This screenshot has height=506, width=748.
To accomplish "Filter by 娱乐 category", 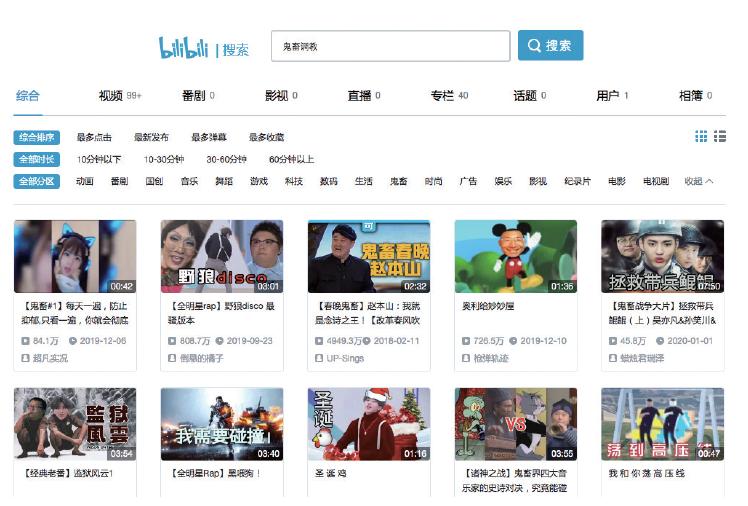I will click(503, 181).
